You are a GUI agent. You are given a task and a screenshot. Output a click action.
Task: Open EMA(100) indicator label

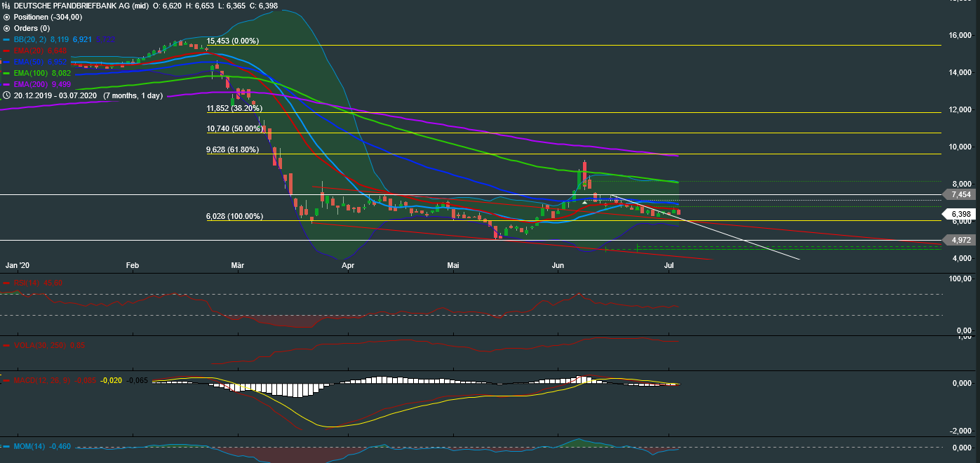point(32,73)
